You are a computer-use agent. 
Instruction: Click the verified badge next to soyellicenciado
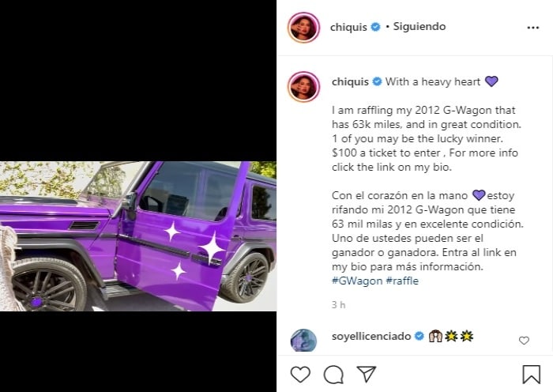(x=419, y=336)
